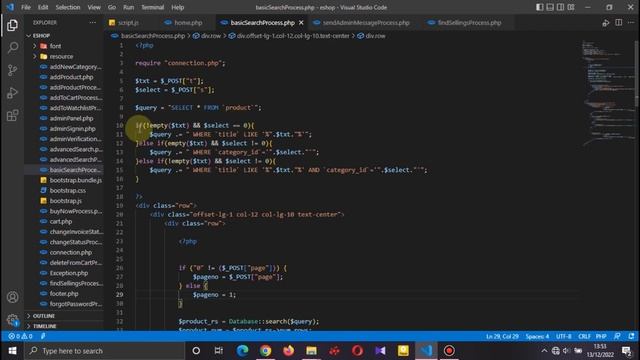The height and width of the screenshot is (360, 640).
Task: Open the Explorer view in activity bar
Action: [12, 25]
